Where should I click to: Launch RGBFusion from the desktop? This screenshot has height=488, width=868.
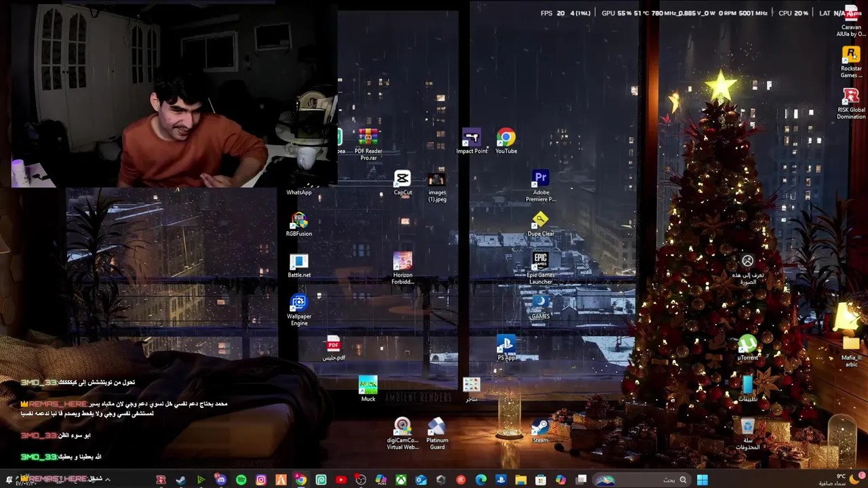(299, 225)
